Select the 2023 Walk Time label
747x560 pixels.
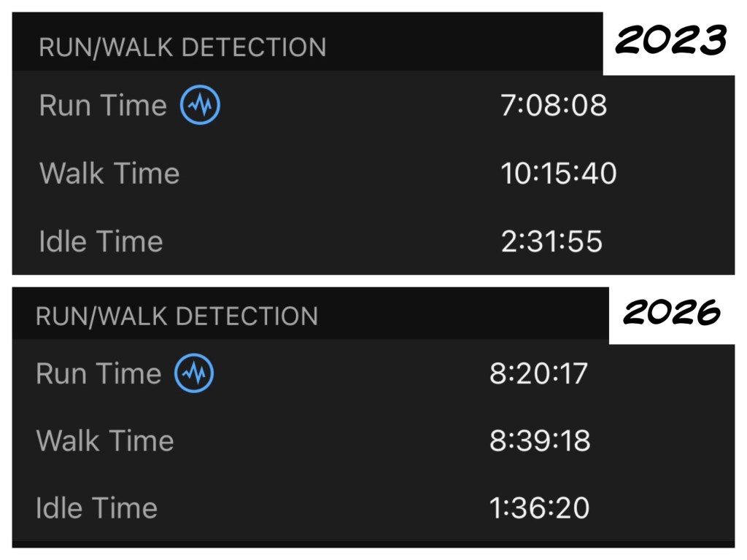[109, 173]
